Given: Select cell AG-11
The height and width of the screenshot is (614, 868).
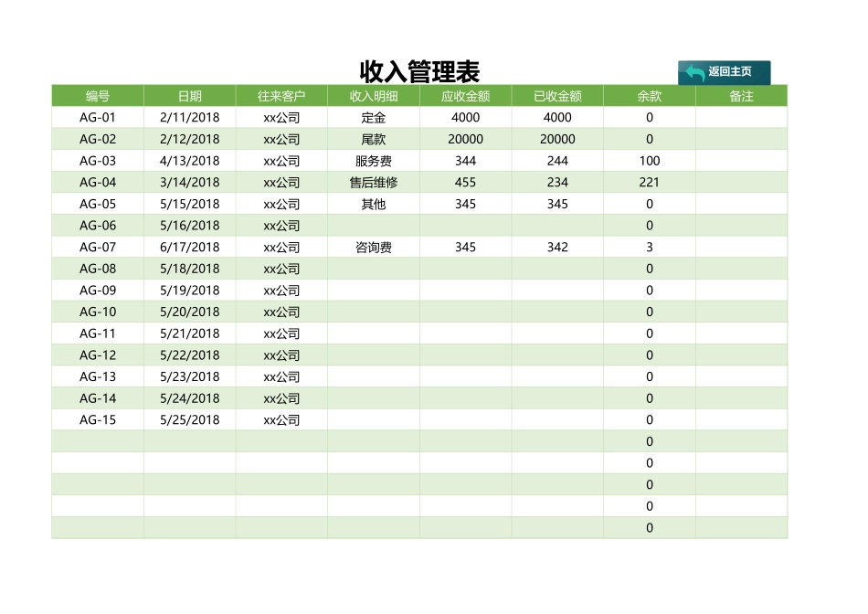Looking at the screenshot, I should (x=98, y=333).
